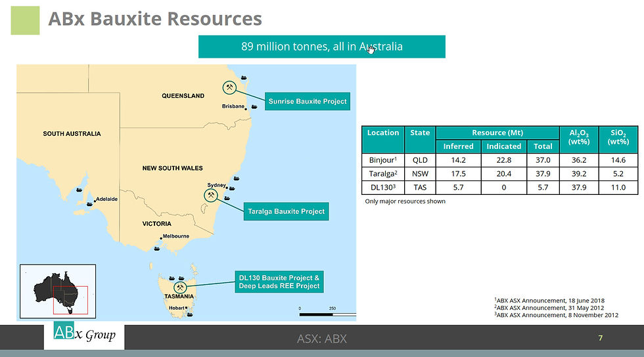The image size is (644, 357).
Task: Click the NEW SOUTH WALES map label
Action: (x=172, y=168)
